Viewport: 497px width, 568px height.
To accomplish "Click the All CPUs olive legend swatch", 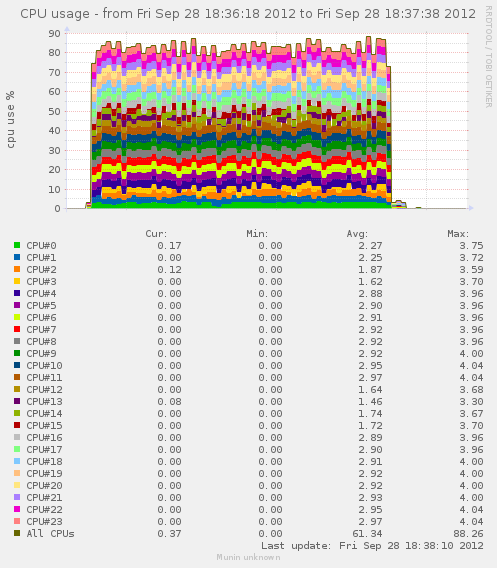I will [x=17, y=533].
